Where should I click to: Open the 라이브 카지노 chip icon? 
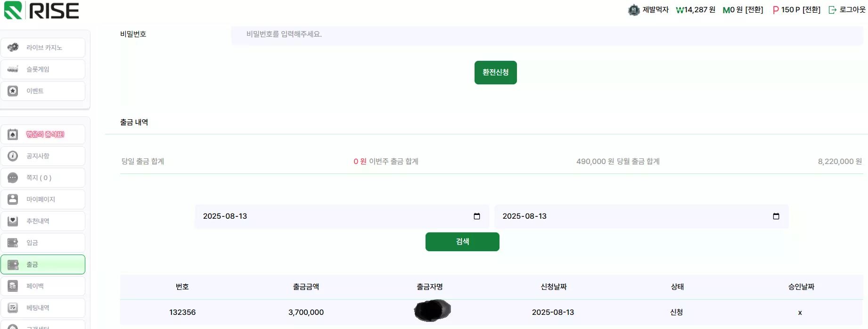pyautogui.click(x=13, y=47)
